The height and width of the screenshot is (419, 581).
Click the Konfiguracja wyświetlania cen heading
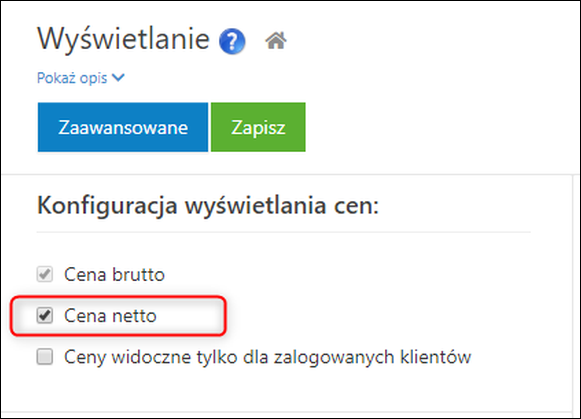[x=208, y=206]
